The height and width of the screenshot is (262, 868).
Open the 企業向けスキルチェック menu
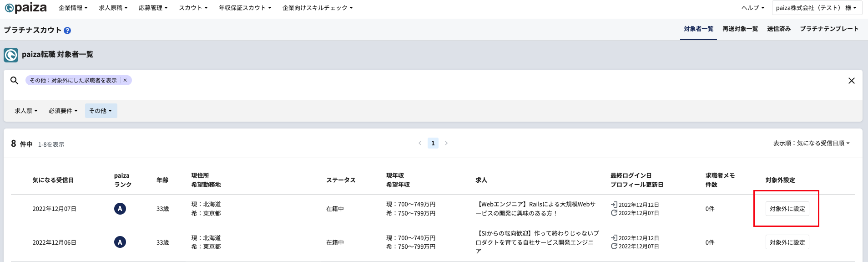pos(318,8)
